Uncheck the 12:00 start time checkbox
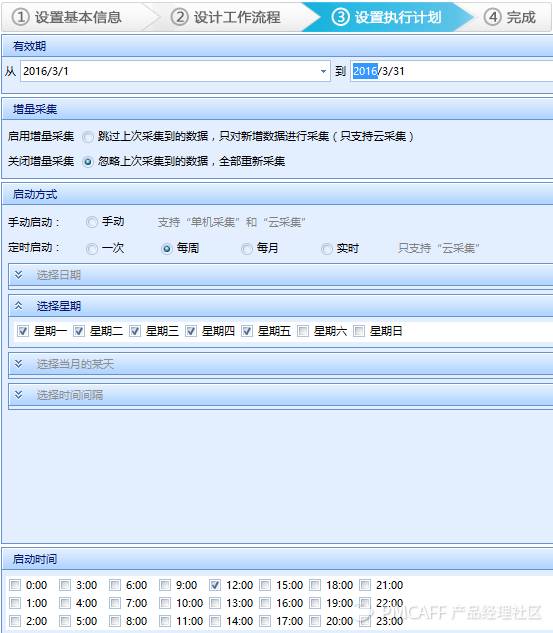 coord(215,585)
